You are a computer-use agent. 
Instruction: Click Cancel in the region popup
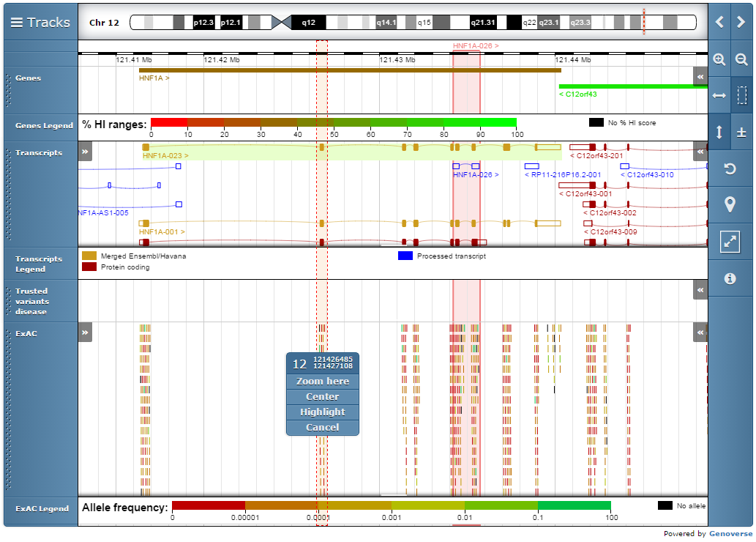(x=322, y=427)
